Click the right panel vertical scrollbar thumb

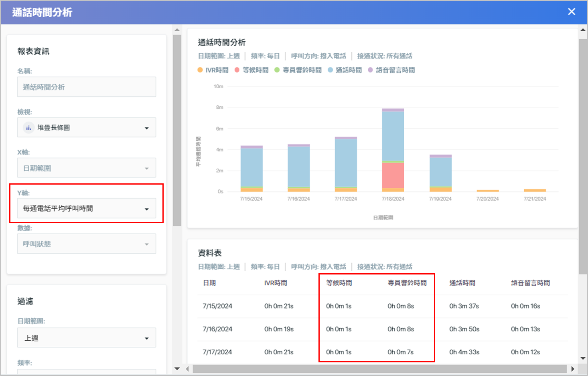point(583,156)
